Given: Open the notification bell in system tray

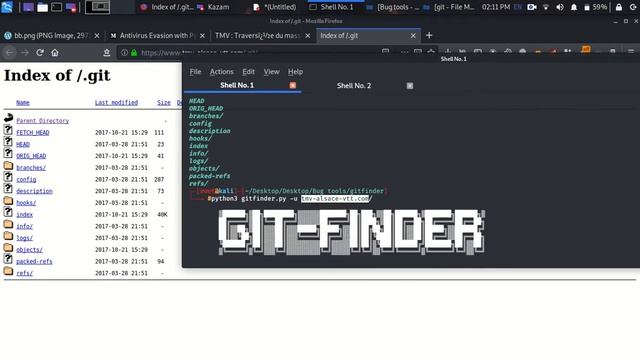Looking at the screenshot, I should tap(573, 7).
